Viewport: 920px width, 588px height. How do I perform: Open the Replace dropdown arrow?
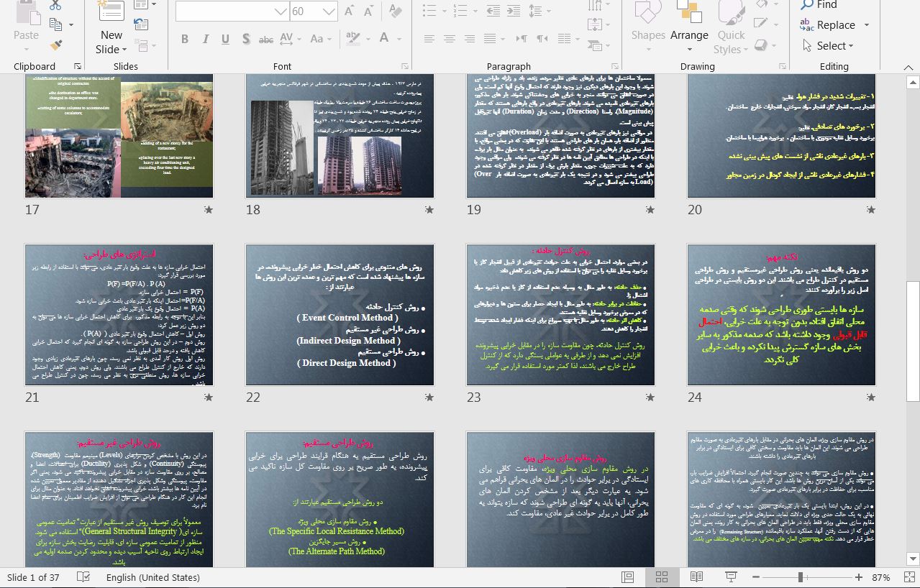point(867,25)
